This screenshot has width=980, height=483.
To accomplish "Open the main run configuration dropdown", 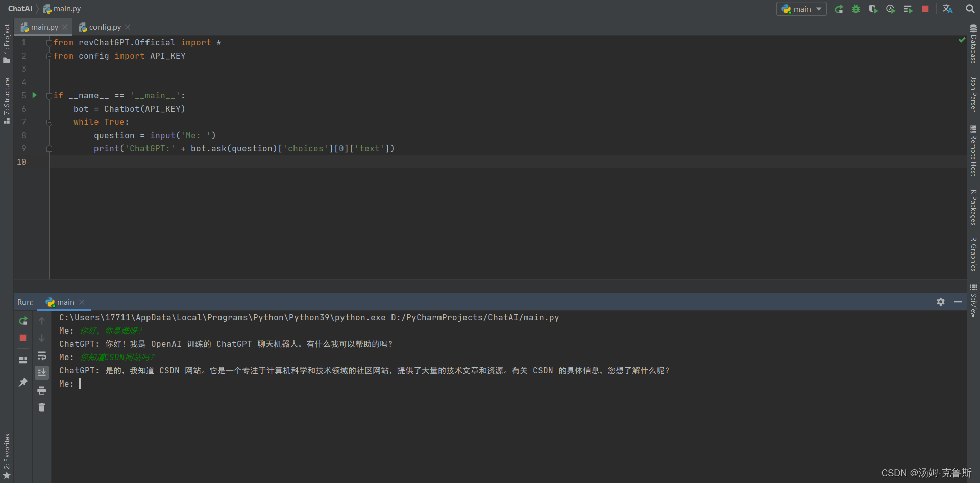I will (x=801, y=9).
